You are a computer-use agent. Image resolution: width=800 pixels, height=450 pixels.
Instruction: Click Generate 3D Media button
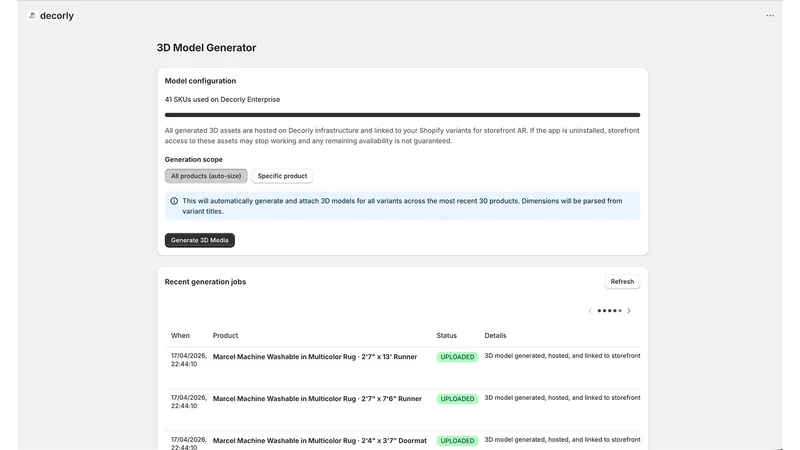199,240
